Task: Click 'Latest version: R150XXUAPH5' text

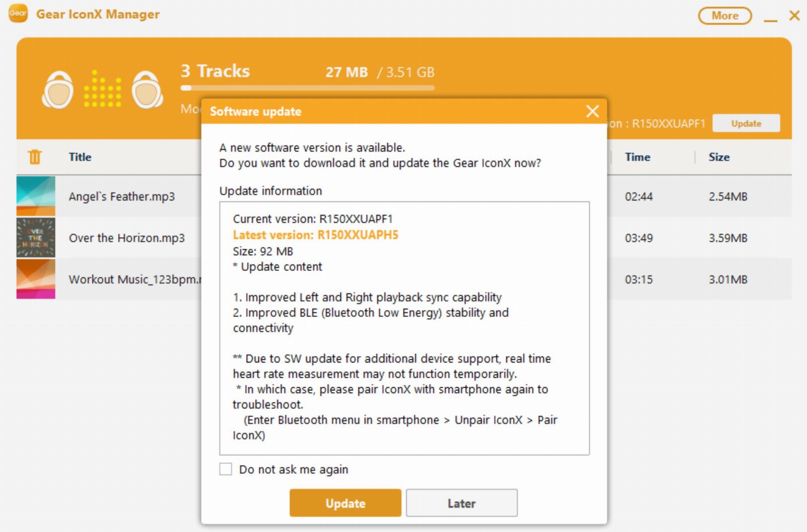Action: [316, 235]
